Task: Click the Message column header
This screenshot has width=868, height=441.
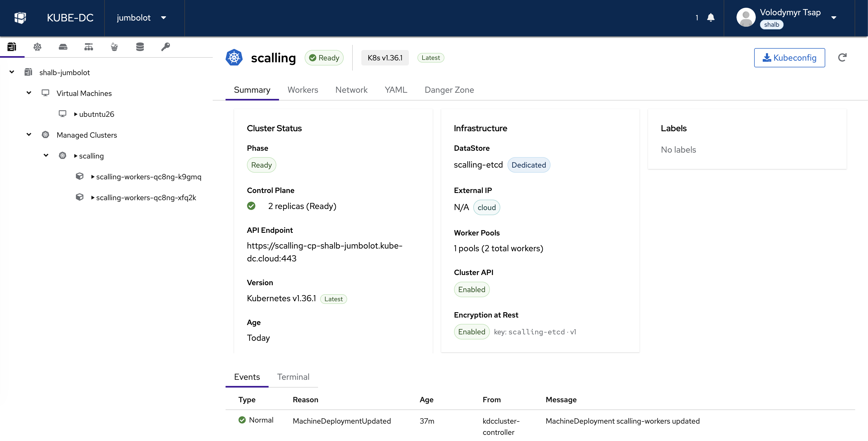Action: coord(561,400)
